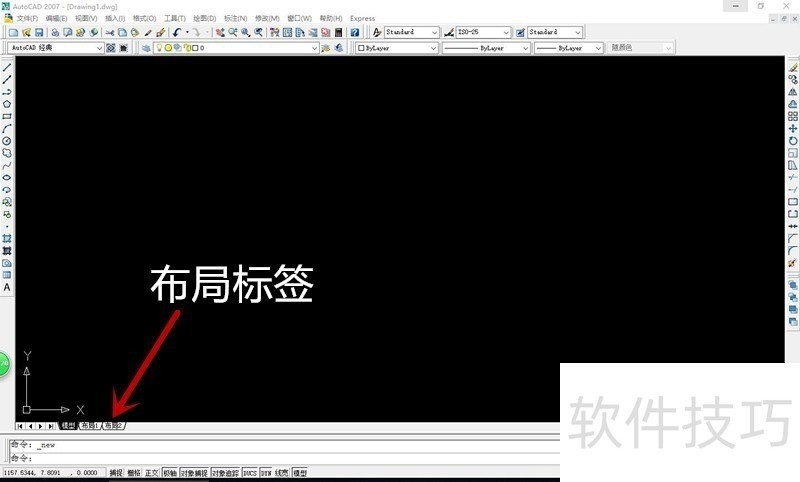Image resolution: width=800 pixels, height=482 pixels.
Task: Click the New drawing icon
Action: (x=13, y=32)
